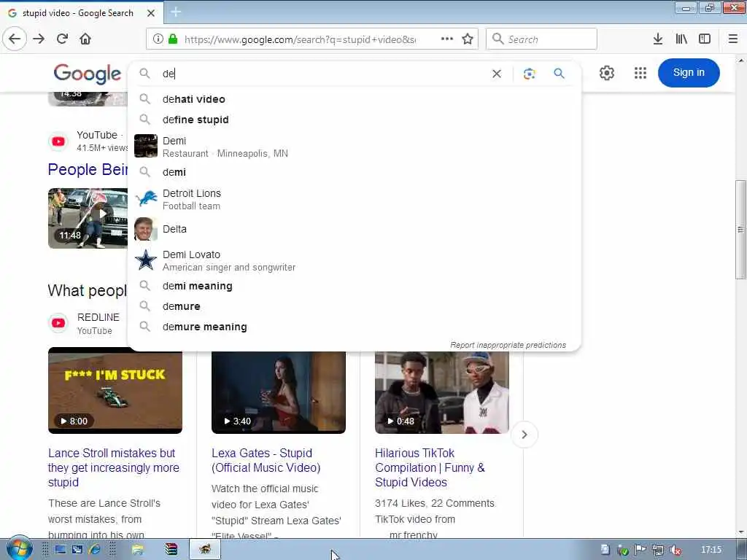Image resolution: width=747 pixels, height=560 pixels.
Task: Advance video carousel with right chevron
Action: [524, 435]
